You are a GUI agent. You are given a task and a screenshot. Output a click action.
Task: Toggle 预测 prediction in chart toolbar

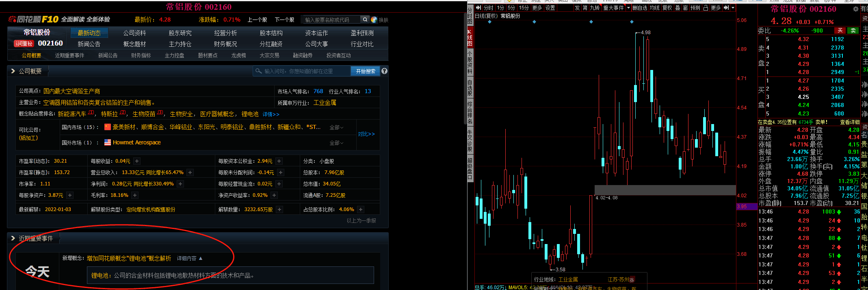[x=695, y=8]
